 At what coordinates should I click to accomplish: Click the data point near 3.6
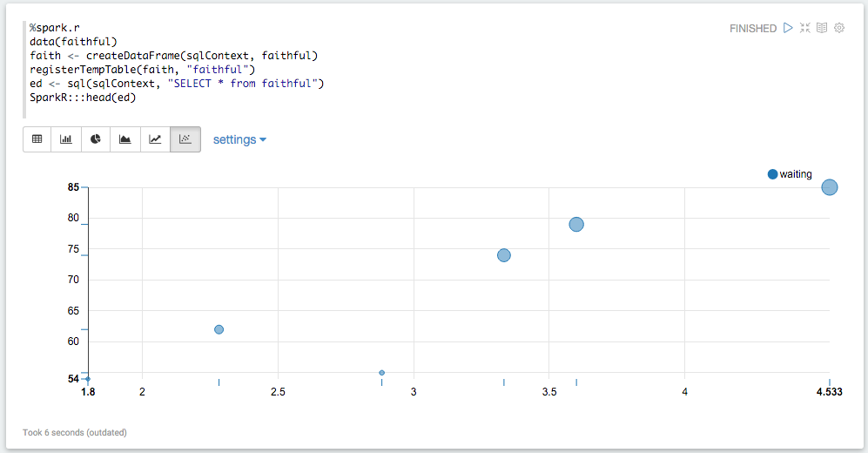pyautogui.click(x=576, y=225)
